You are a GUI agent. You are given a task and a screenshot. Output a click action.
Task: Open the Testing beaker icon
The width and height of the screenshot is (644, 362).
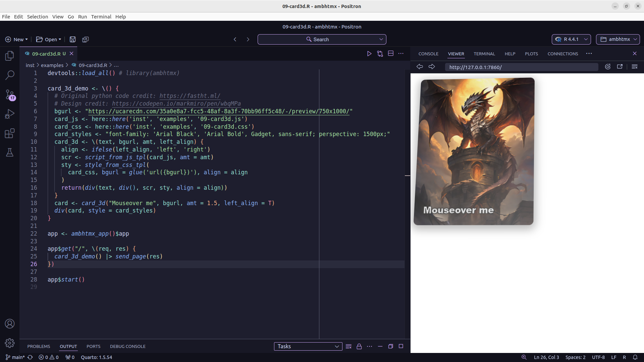[10, 153]
